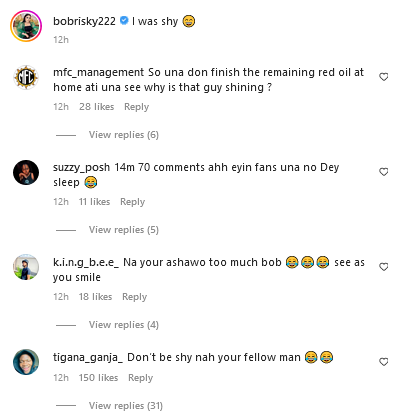Open the bobrisky222 username link
Image resolution: width=399 pixels, height=420 pixels.
(x=84, y=21)
